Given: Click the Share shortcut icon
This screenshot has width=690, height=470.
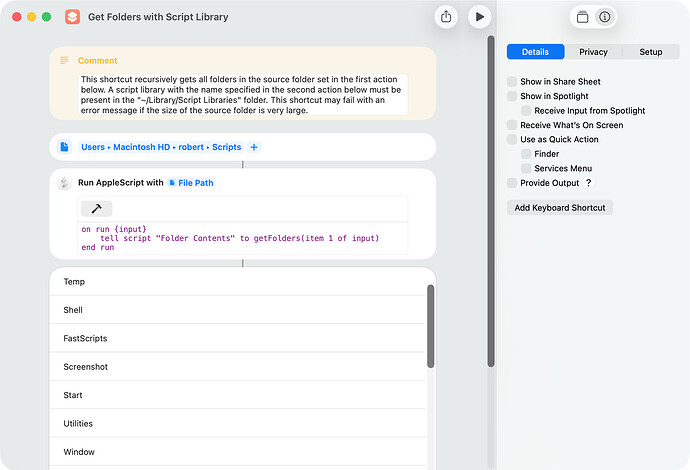Looking at the screenshot, I should pyautogui.click(x=446, y=17).
